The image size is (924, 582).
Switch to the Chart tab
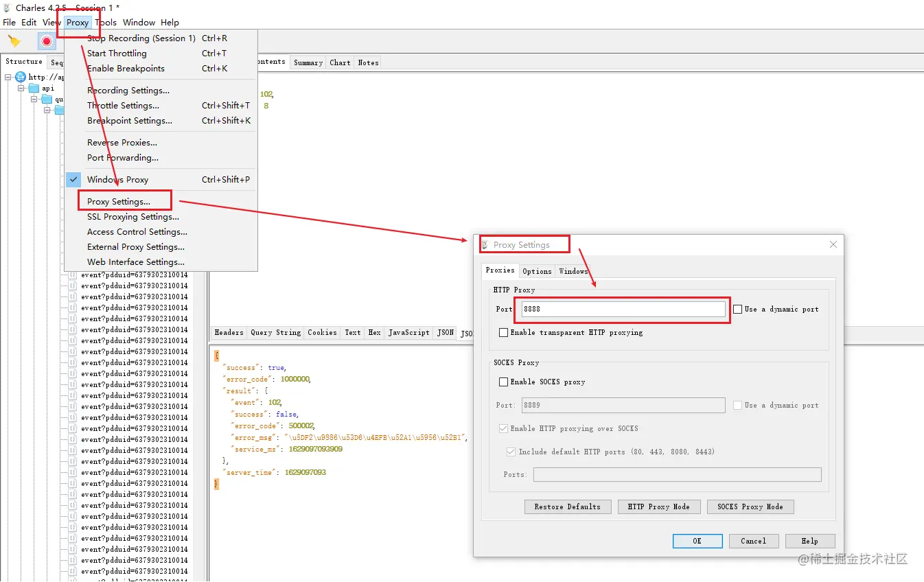(x=340, y=62)
